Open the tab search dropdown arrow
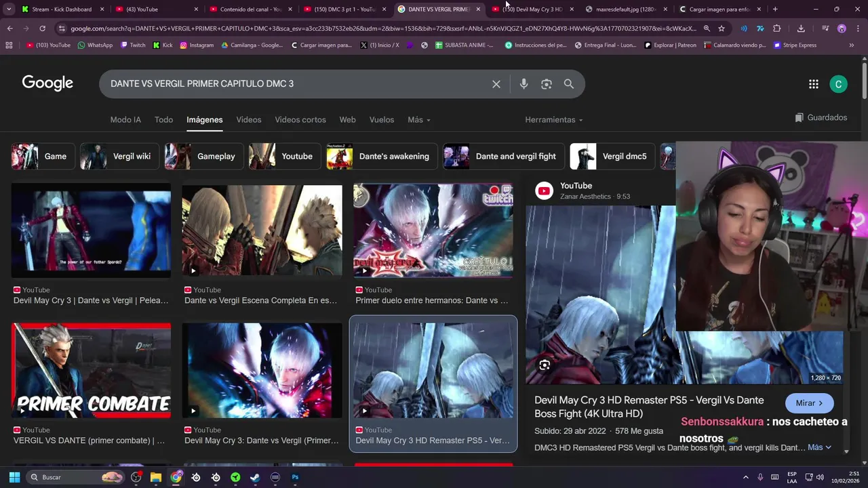This screenshot has height=488, width=868. [9, 9]
